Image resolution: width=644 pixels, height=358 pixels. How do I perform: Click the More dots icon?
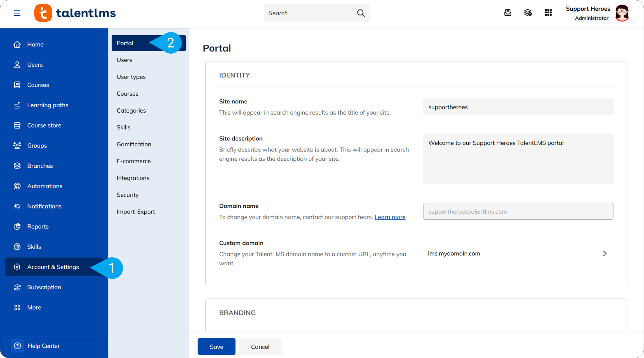17,307
